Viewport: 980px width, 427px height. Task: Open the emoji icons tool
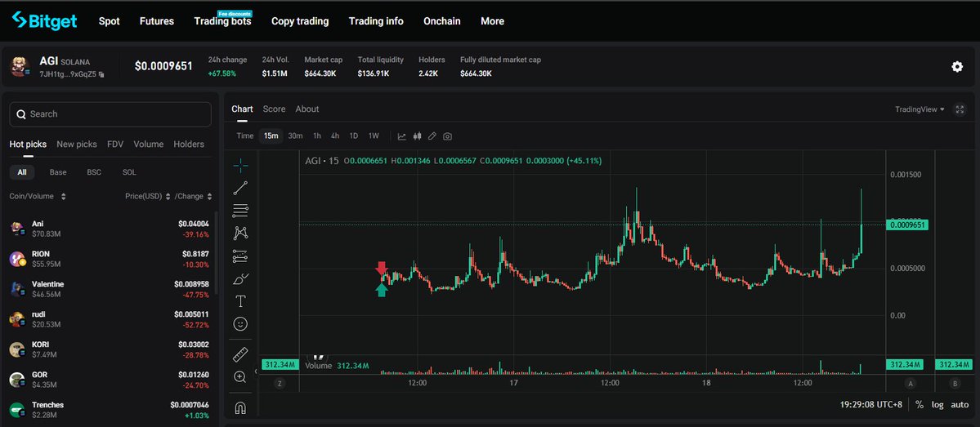pyautogui.click(x=240, y=323)
